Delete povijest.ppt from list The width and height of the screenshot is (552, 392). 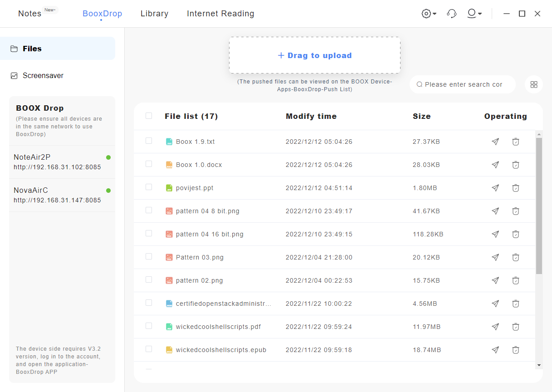(516, 188)
